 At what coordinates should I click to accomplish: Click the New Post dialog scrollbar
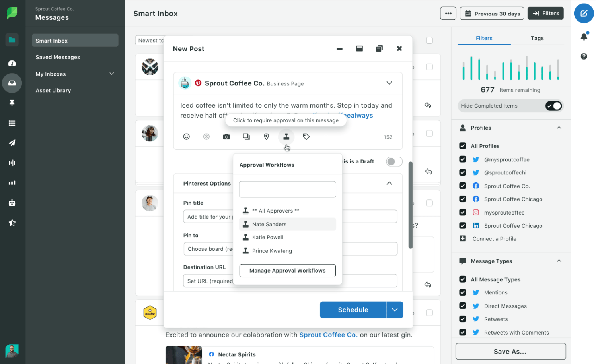[x=410, y=205]
